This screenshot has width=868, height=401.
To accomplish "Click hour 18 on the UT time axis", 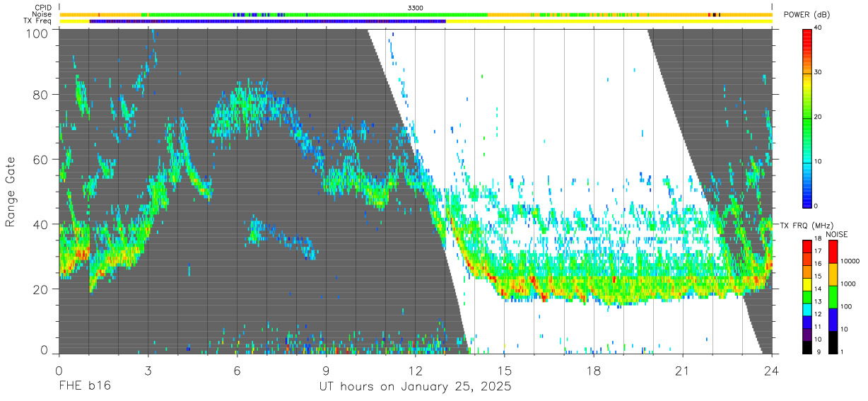I will 594,371.
